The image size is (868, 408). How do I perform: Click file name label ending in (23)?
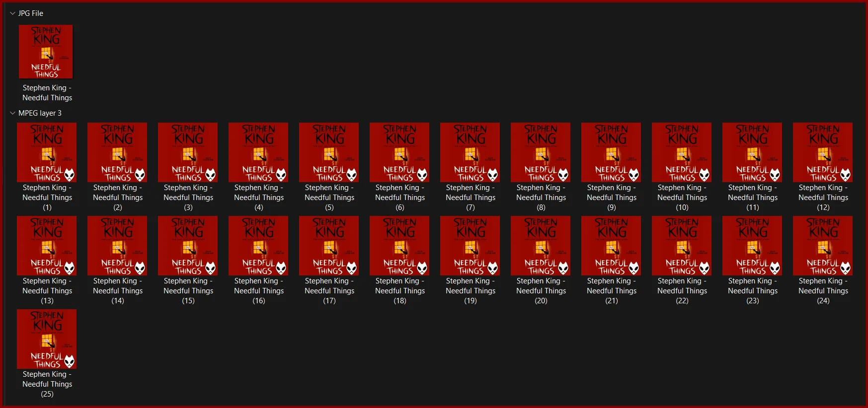pos(753,291)
